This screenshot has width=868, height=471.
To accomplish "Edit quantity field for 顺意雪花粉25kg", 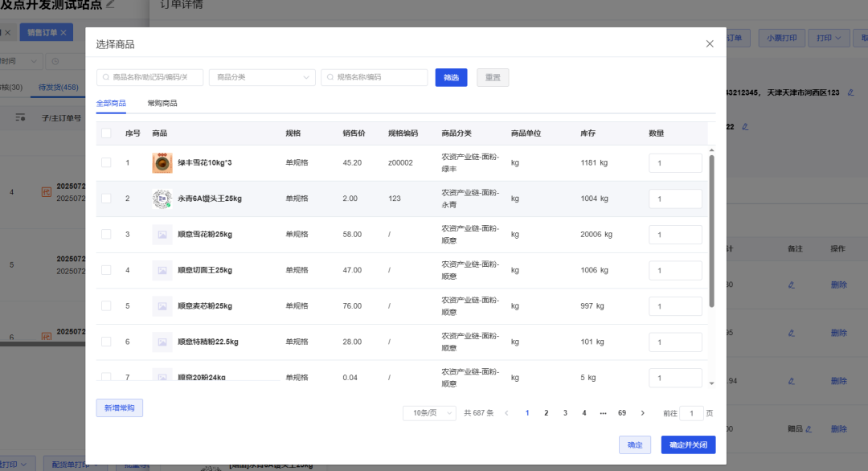I will (675, 235).
